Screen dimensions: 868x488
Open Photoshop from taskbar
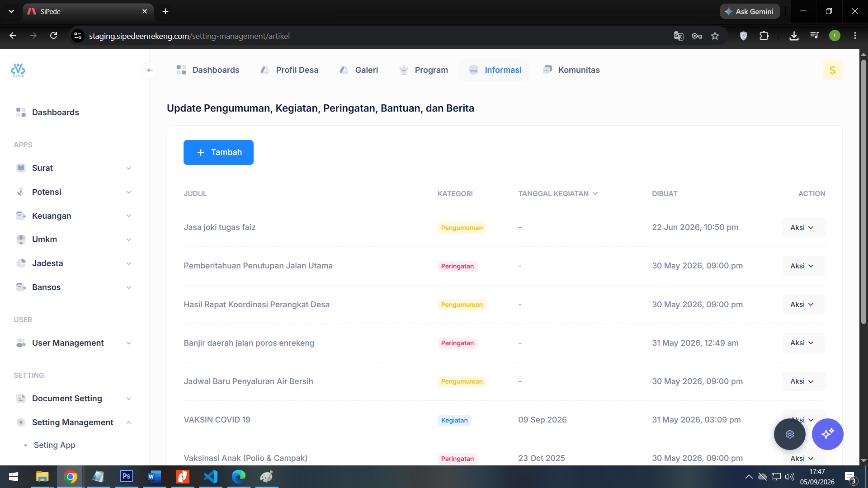(x=127, y=477)
